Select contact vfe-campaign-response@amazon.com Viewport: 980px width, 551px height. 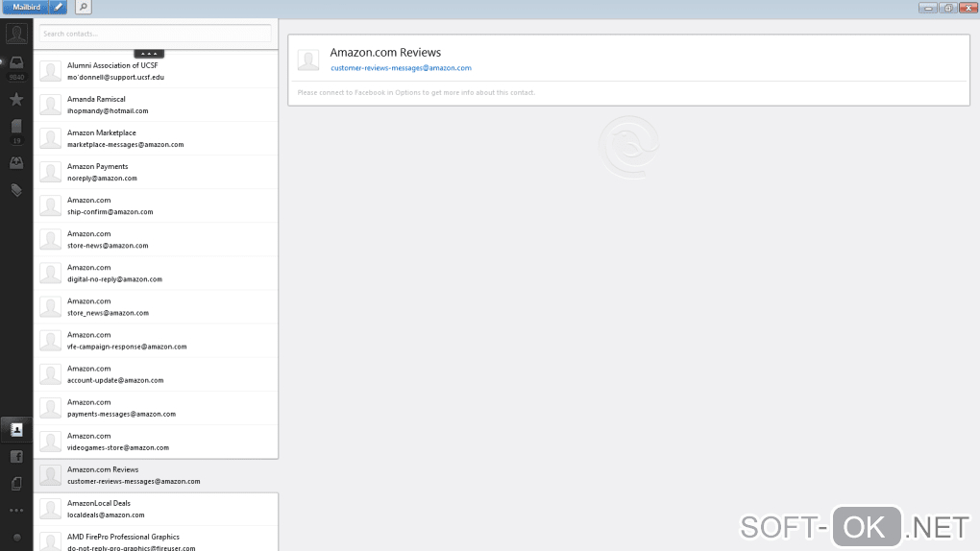coord(156,341)
